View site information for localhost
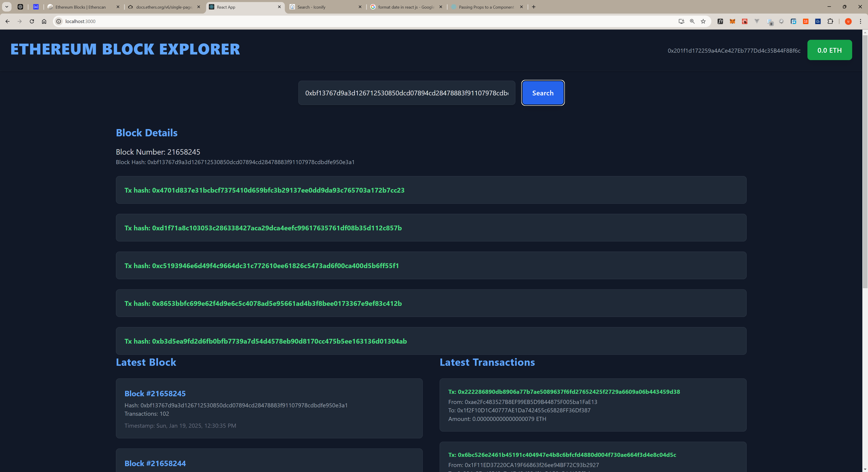 [59, 21]
